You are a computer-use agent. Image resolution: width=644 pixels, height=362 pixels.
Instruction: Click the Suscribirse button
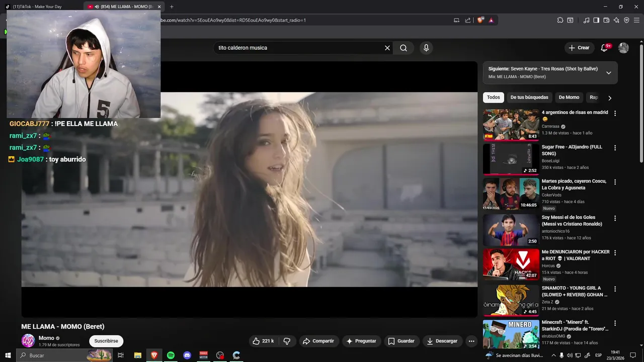[x=106, y=341]
